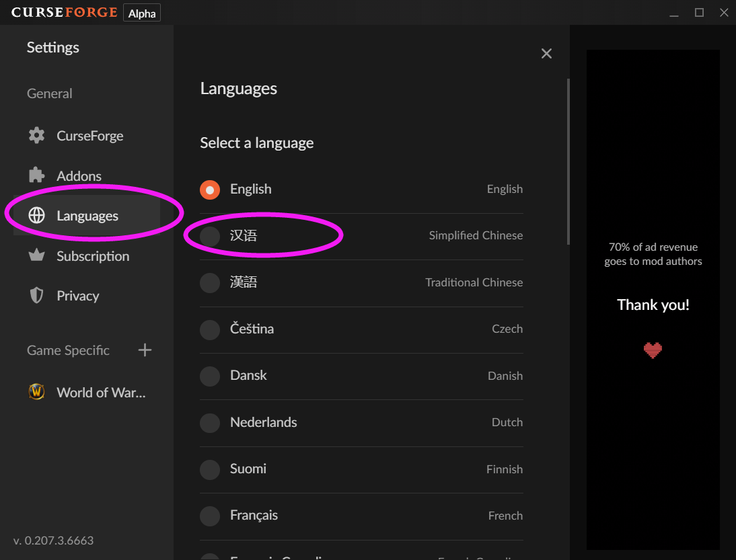The height and width of the screenshot is (560, 736).
Task: Select the English radio button
Action: click(x=210, y=190)
